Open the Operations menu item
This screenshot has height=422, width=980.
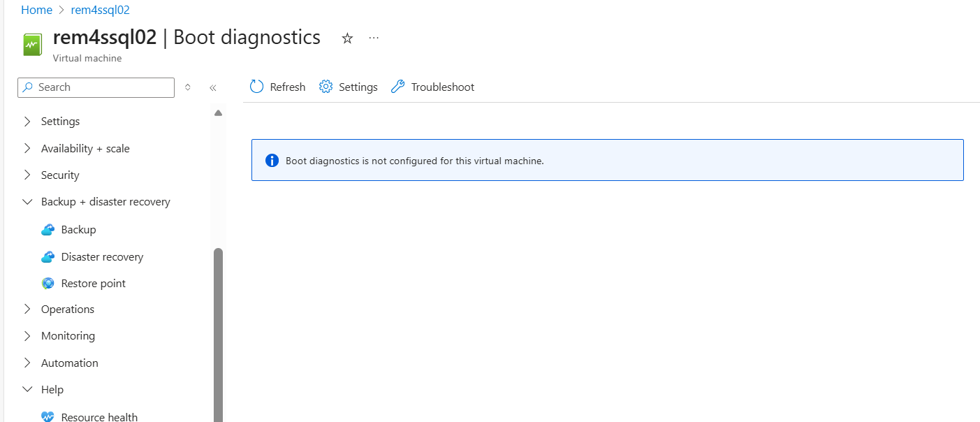pos(67,309)
